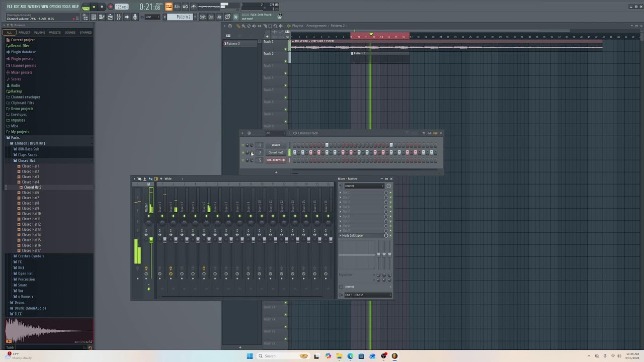Expand the Open Hat folder

25,274
